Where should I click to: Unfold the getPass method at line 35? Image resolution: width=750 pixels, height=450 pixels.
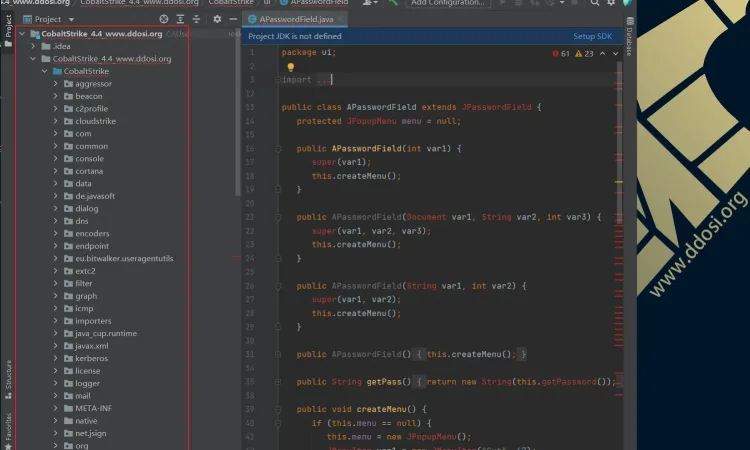[x=277, y=382]
